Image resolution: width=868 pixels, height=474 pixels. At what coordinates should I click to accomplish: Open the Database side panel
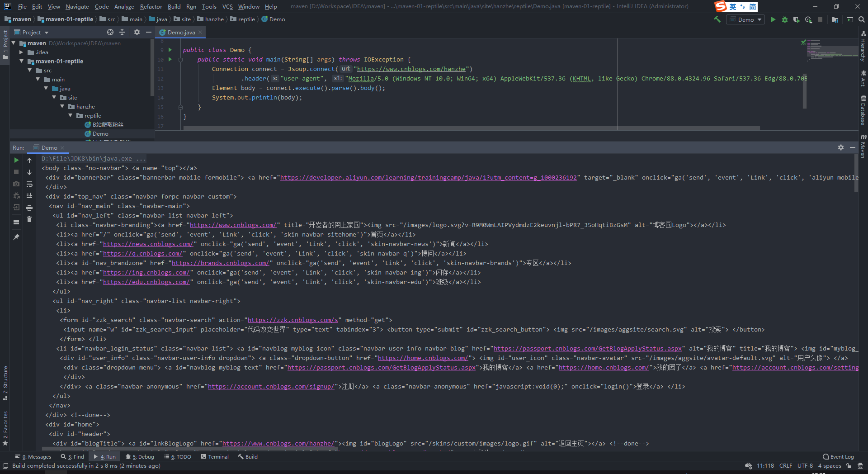click(x=863, y=110)
